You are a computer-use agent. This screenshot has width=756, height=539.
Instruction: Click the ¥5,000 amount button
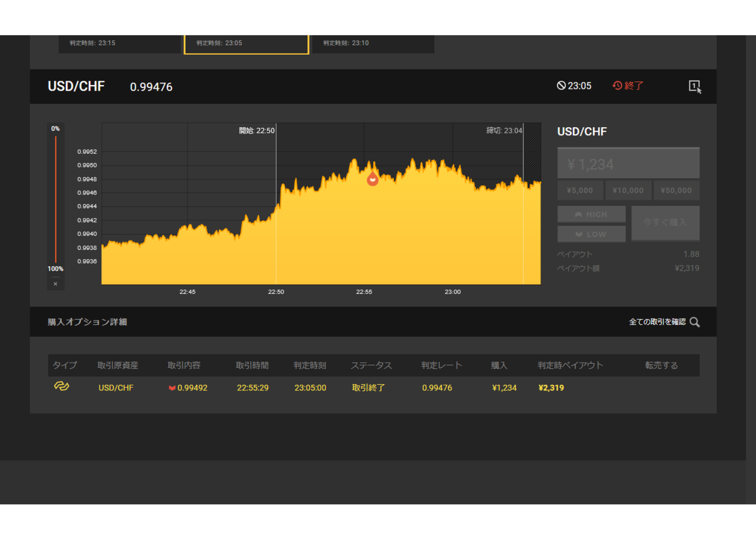580,190
